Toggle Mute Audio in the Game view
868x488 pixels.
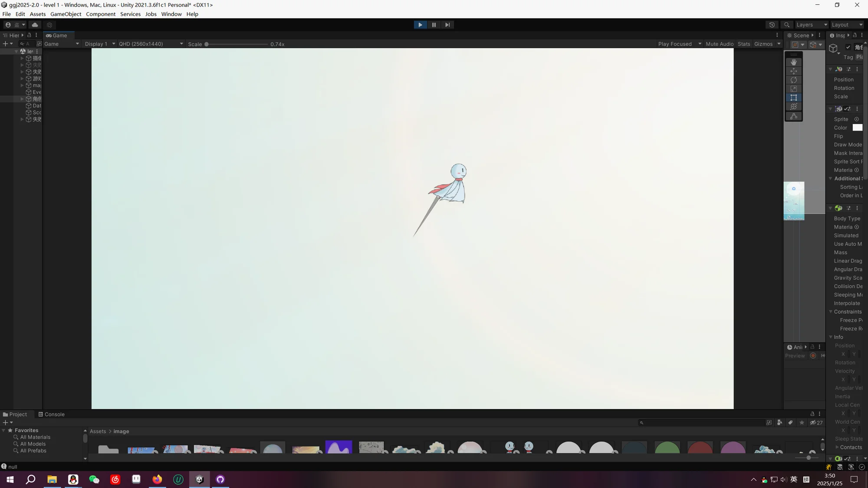tap(720, 44)
